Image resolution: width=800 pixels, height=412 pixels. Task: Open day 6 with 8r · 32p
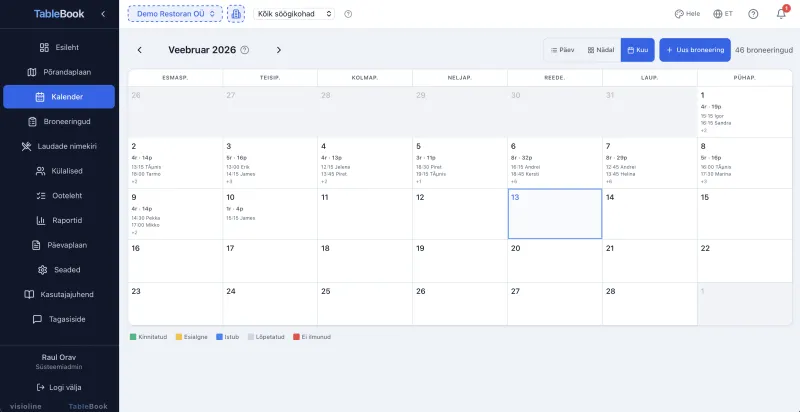[555, 163]
